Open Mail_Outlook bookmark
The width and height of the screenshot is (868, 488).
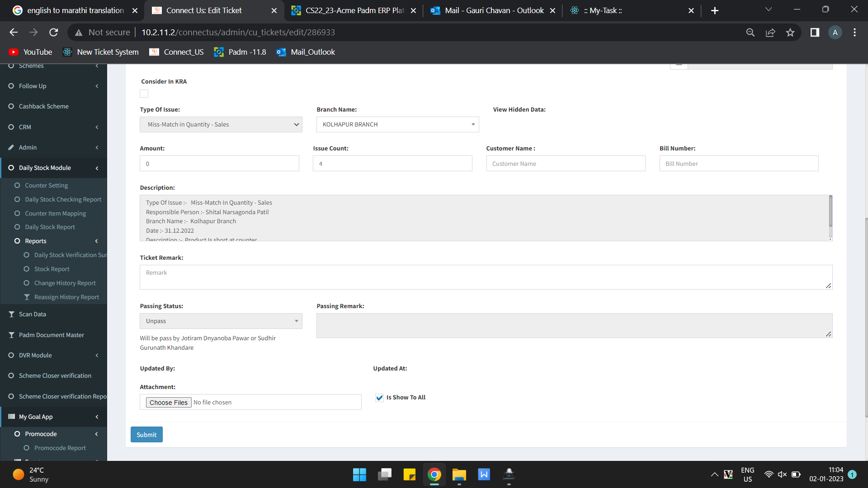[306, 52]
